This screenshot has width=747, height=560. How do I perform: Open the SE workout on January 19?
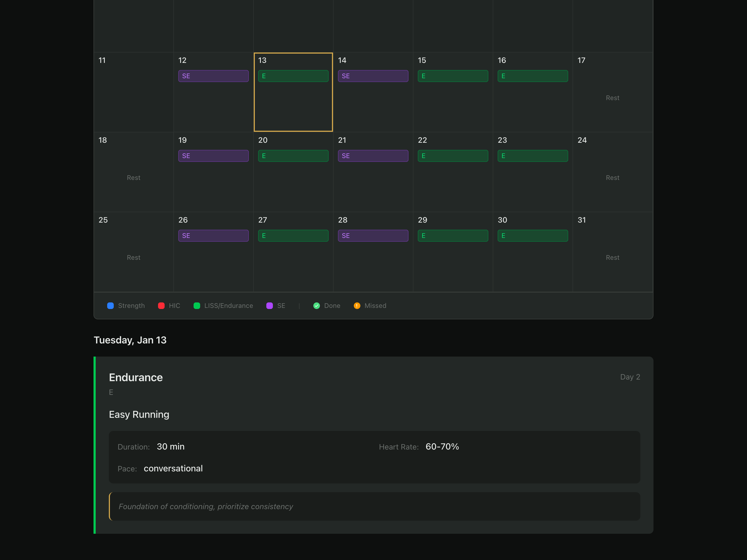pos(213,156)
